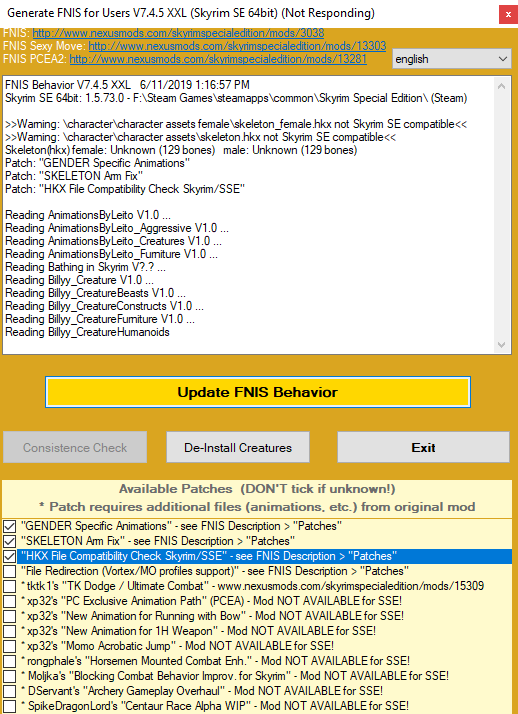Open the english language dropdown

tap(452, 59)
